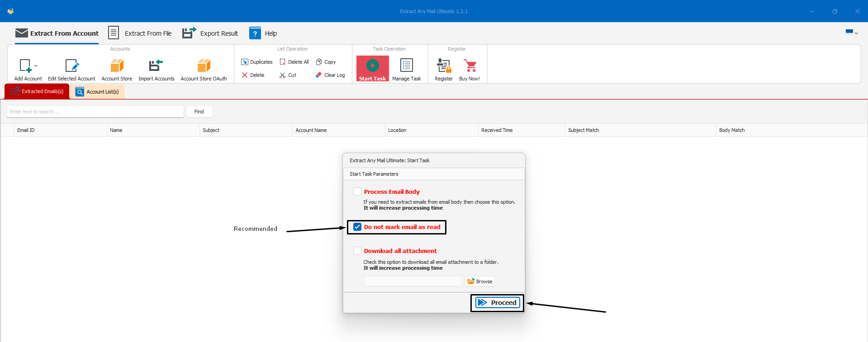Click the Buy Now cart icon
The image size is (868, 342).
(470, 66)
